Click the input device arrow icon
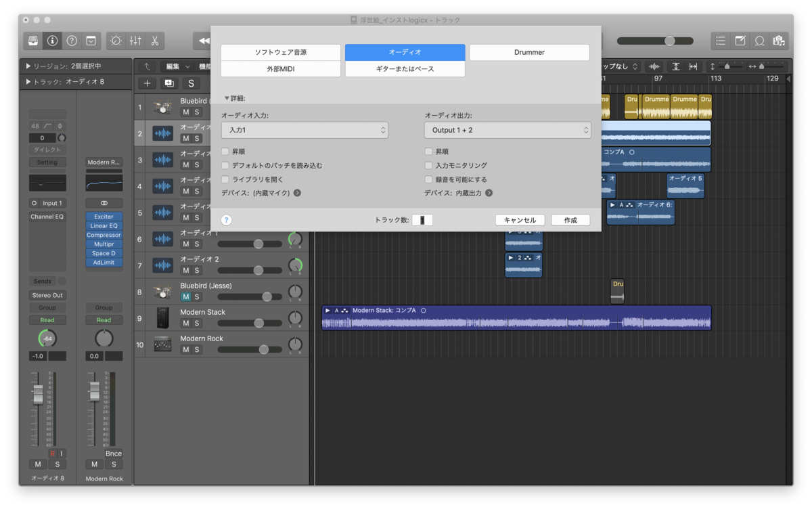Viewport: 812px width, 509px height. click(x=297, y=193)
